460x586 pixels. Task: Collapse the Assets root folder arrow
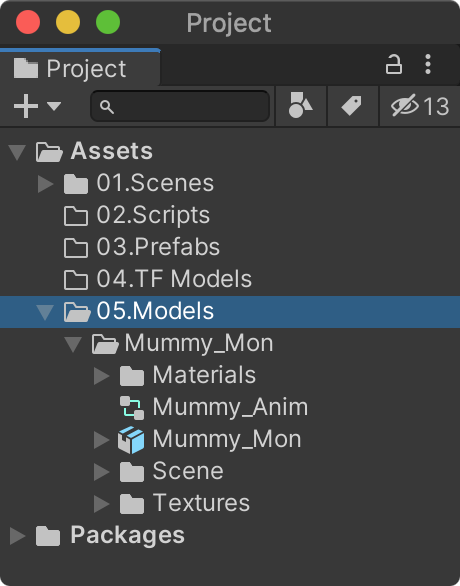click(x=17, y=152)
